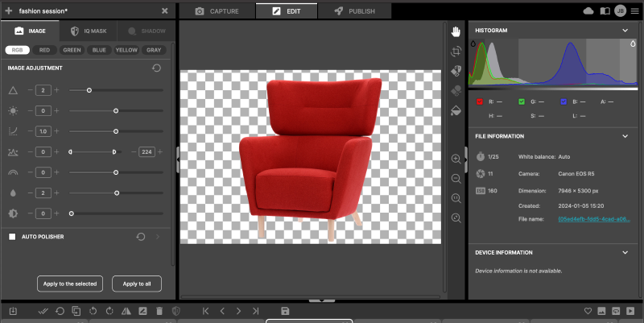The image size is (644, 323).
Task: Switch to the EDIT tab
Action: 287,11
